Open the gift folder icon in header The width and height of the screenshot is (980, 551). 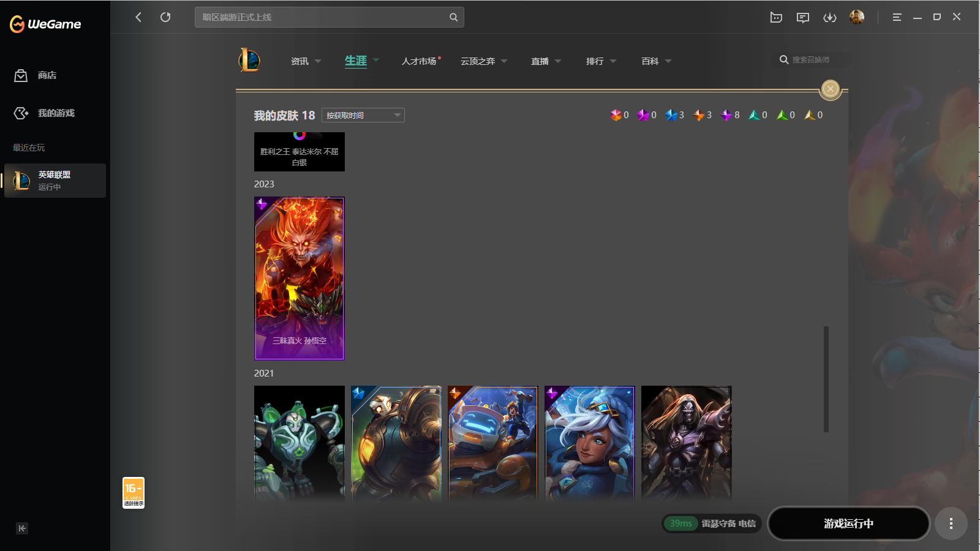coord(776,17)
